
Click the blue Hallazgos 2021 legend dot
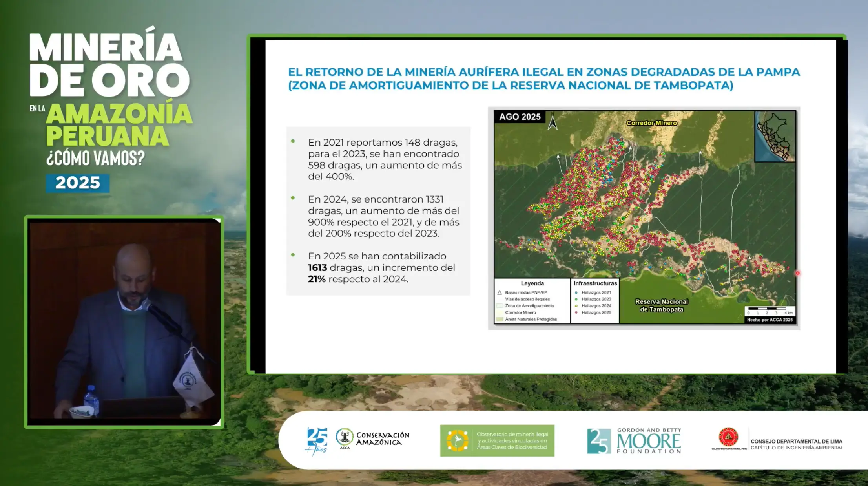pos(576,292)
